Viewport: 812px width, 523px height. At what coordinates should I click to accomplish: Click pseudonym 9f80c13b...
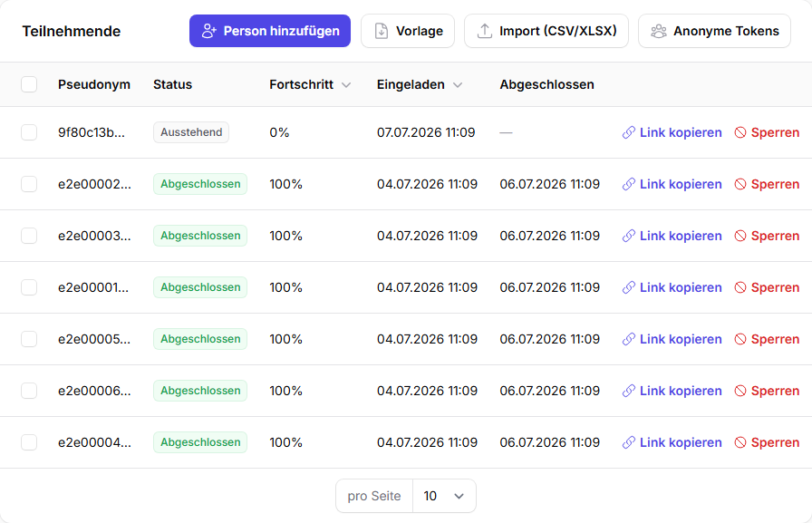pyautogui.click(x=92, y=132)
